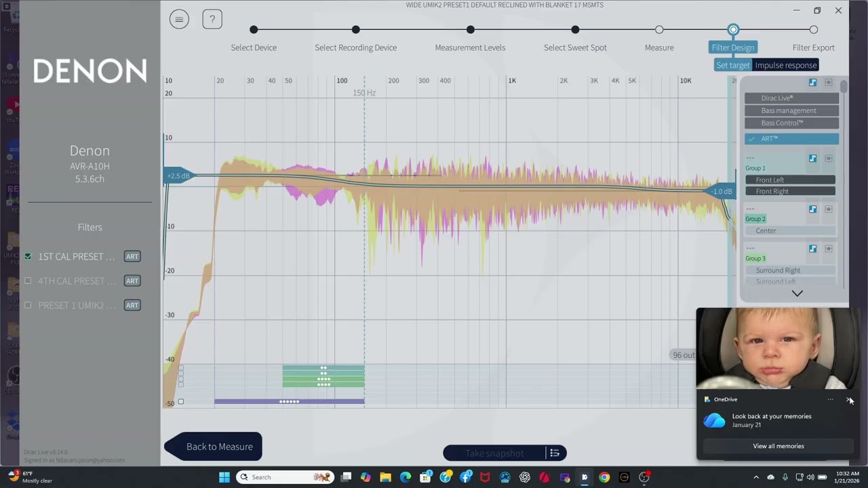Image resolution: width=868 pixels, height=488 pixels.
Task: Click the Group 3 target icon
Action: pos(828,249)
